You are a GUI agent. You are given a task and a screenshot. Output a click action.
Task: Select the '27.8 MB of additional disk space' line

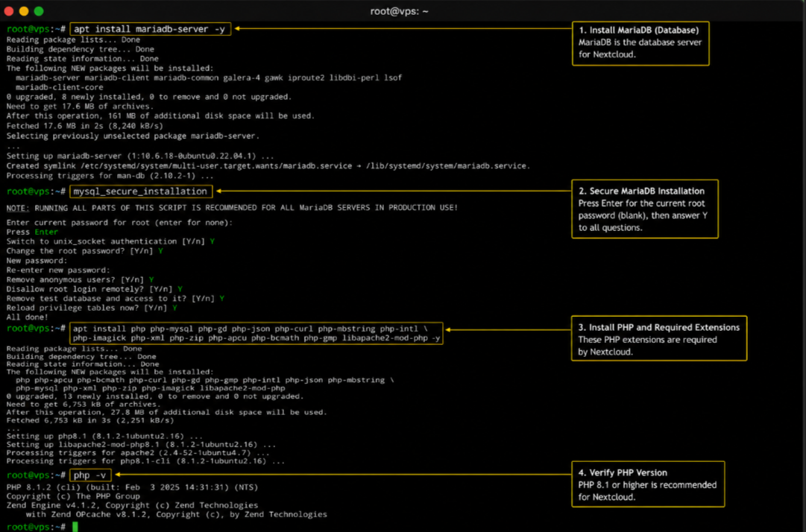point(166,412)
